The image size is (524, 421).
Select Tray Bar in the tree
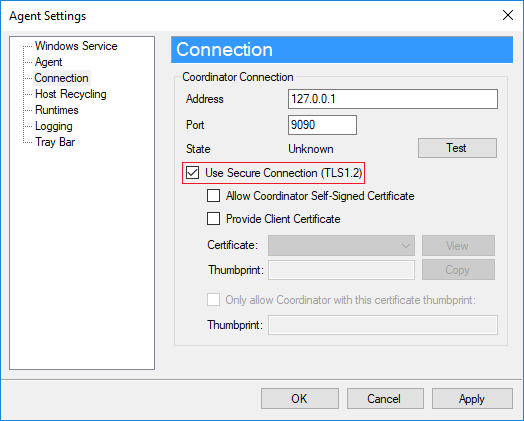click(55, 142)
